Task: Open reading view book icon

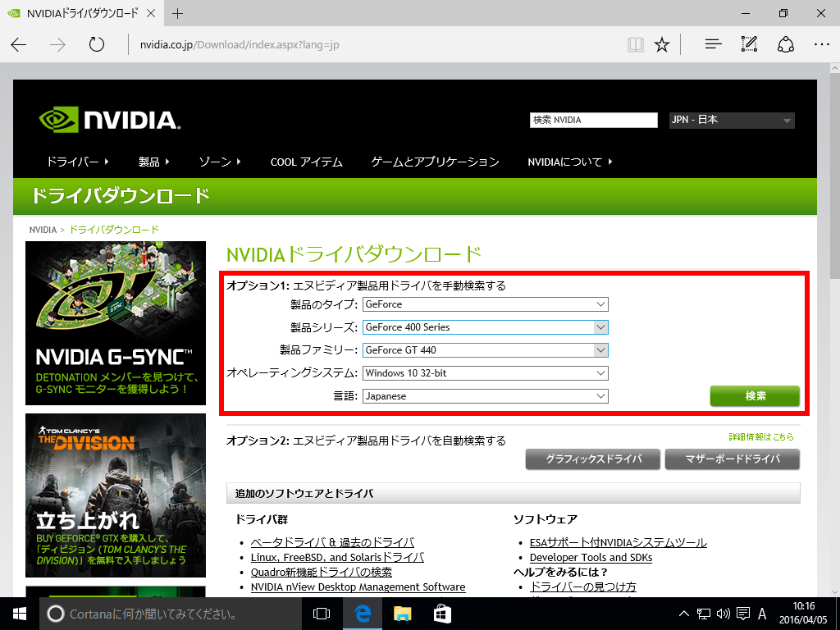Action: [x=635, y=44]
